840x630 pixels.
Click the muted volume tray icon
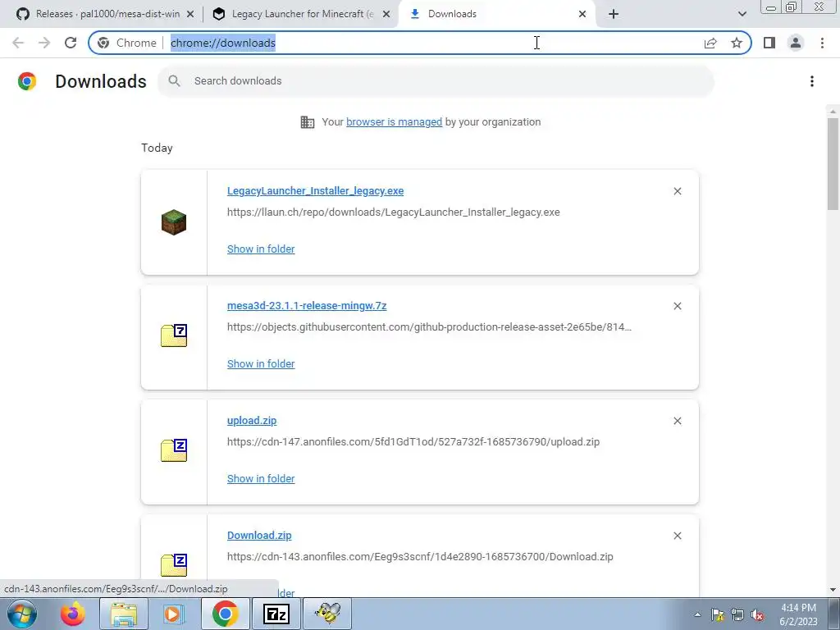(x=757, y=615)
